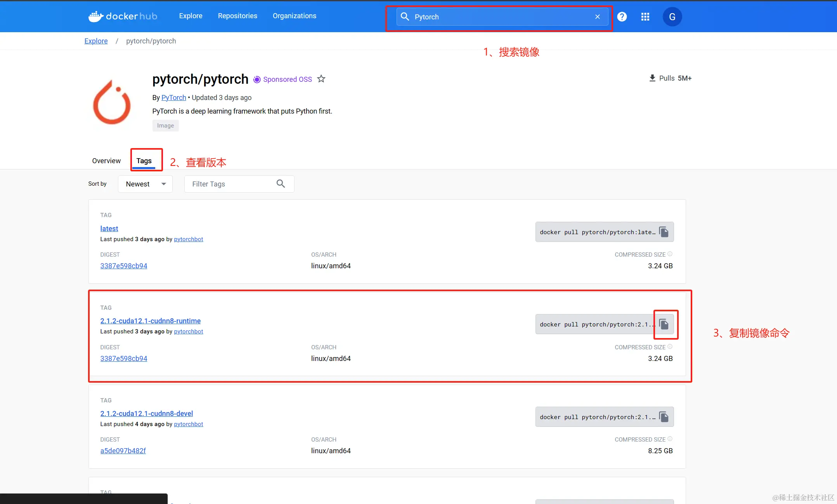Copy the 2.1.2 runtime pull command

click(664, 324)
